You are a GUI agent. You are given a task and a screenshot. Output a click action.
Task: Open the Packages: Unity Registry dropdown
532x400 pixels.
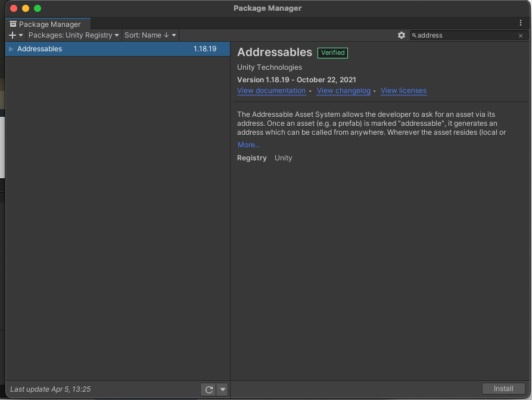pyautogui.click(x=73, y=35)
